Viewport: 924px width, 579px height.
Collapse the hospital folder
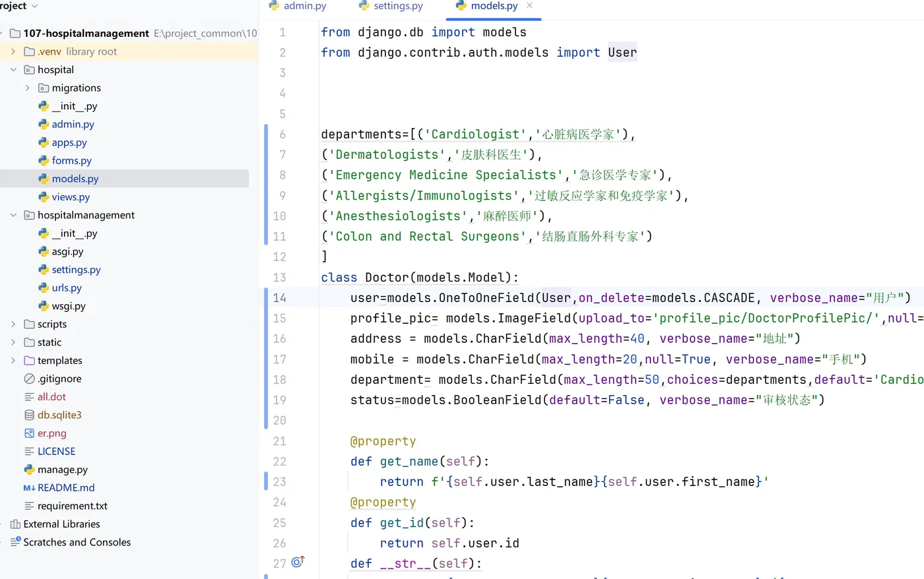13,70
